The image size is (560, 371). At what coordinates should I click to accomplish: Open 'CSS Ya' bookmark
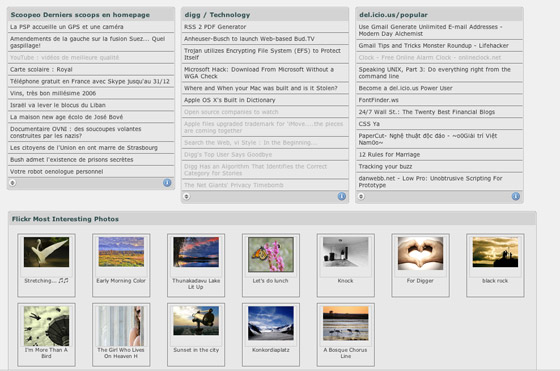click(369, 124)
